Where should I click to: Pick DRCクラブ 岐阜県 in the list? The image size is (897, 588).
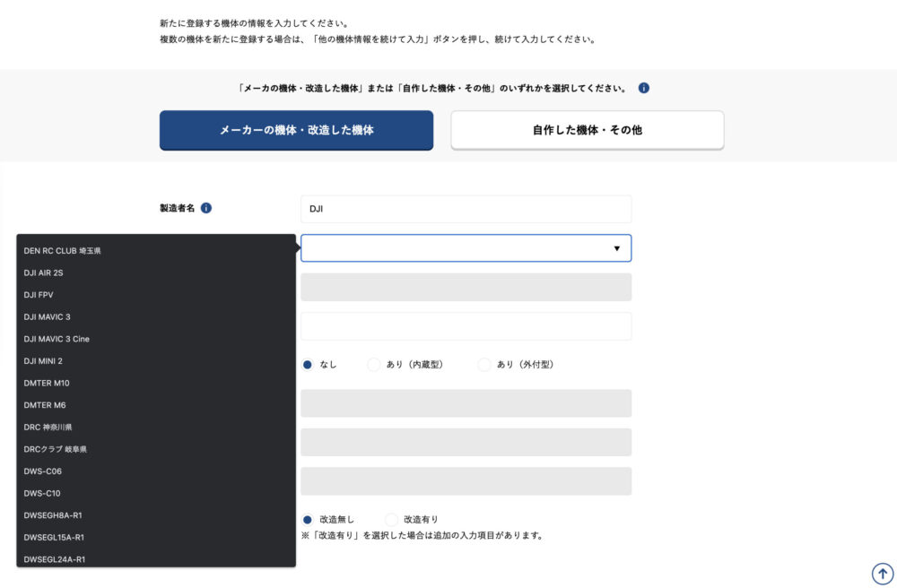point(156,450)
